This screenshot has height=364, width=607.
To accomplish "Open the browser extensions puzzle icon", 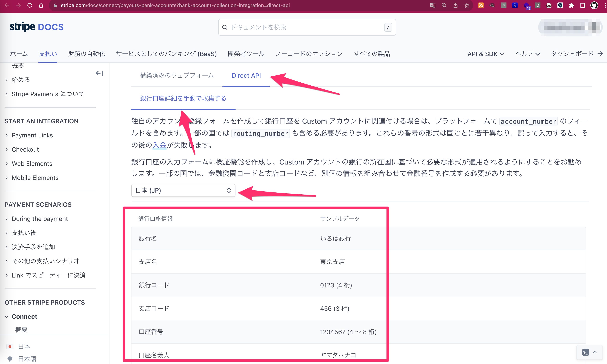I will click(572, 5).
